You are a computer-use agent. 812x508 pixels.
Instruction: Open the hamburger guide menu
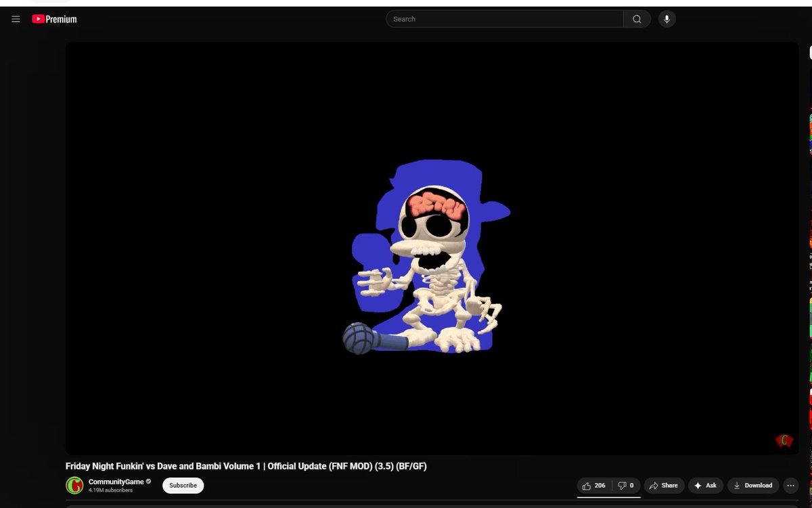point(16,19)
